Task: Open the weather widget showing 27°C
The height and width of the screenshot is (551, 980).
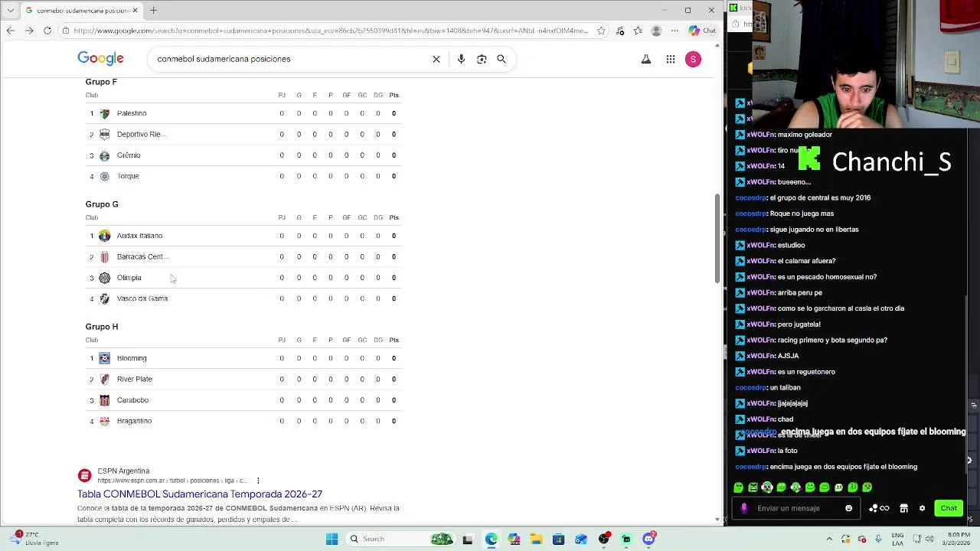Action: pyautogui.click(x=34, y=539)
